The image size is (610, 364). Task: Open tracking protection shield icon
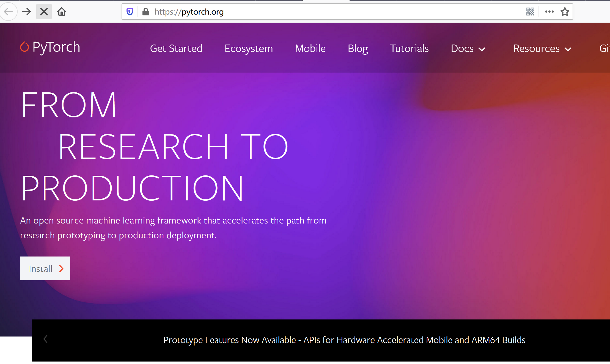(x=130, y=12)
